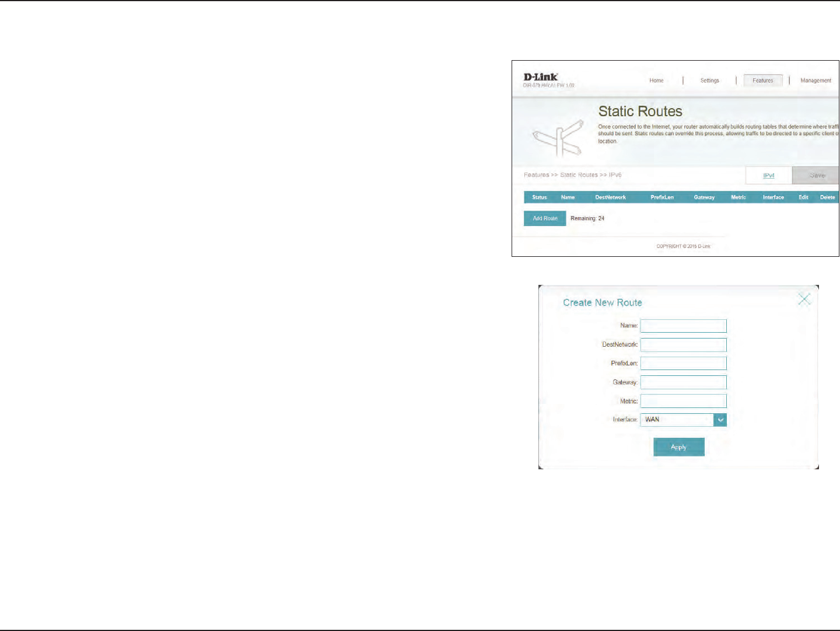Screen dimensions: 840x631
Task: Focus the Gateway input field
Action: (x=684, y=382)
